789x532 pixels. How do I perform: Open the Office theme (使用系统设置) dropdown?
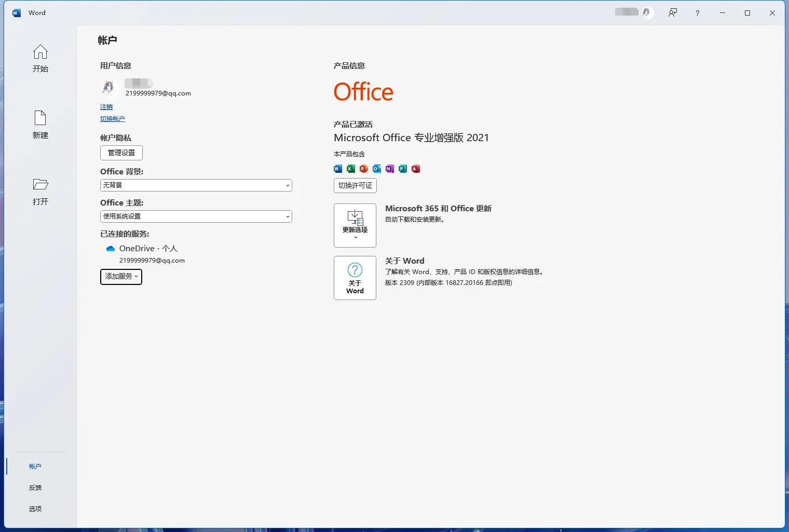pos(196,216)
